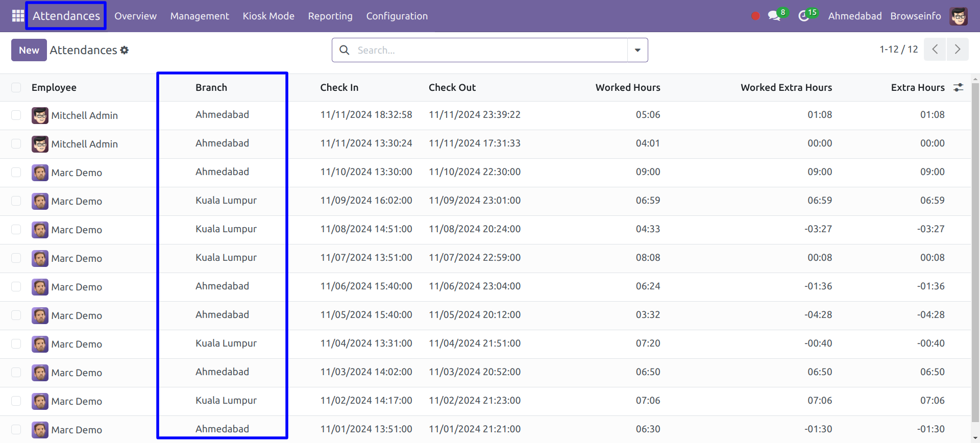Image resolution: width=980 pixels, height=443 pixels.
Task: Open the Configuration menu
Action: pos(397,16)
